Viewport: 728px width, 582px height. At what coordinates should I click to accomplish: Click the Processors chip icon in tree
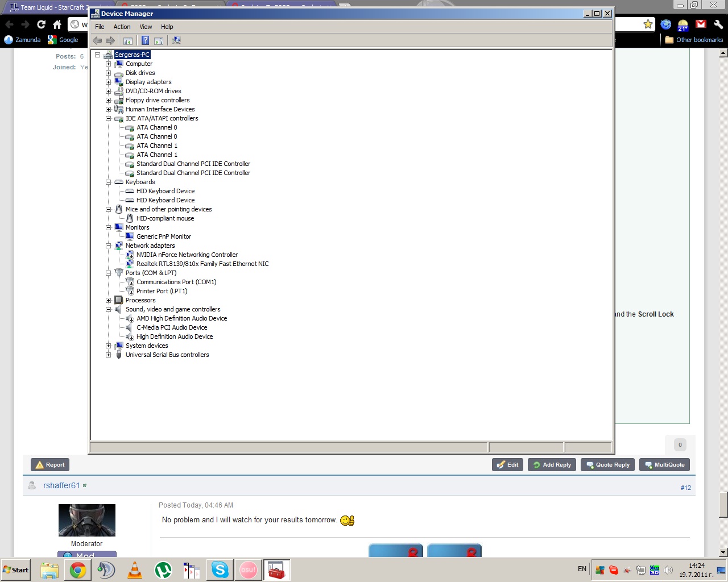[119, 300]
